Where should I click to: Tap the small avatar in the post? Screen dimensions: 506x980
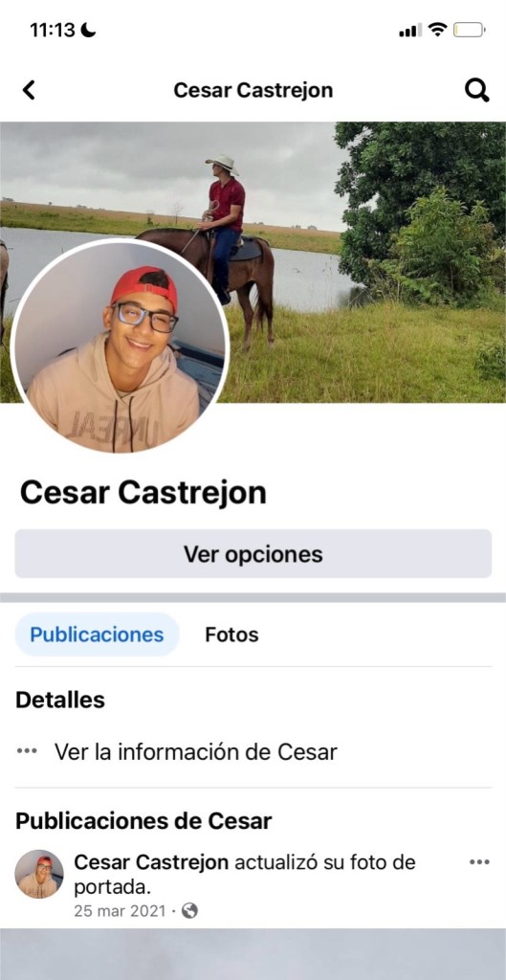pos(38,874)
